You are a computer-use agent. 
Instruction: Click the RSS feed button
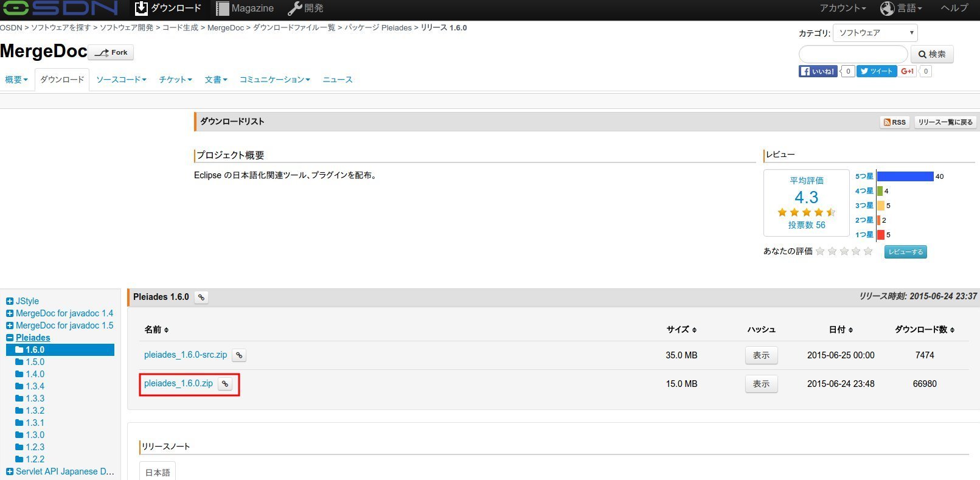[x=894, y=122]
